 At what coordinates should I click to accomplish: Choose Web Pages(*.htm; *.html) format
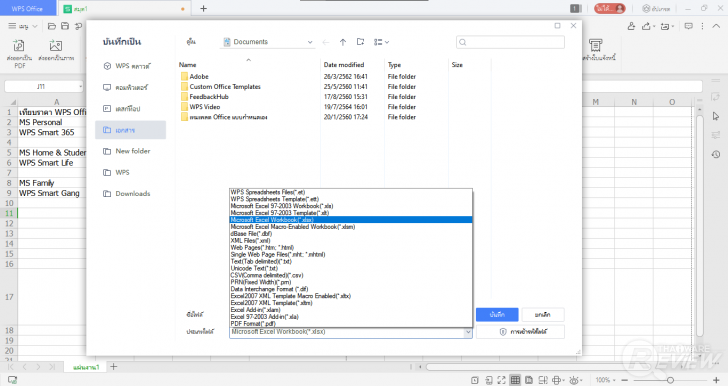pos(351,248)
